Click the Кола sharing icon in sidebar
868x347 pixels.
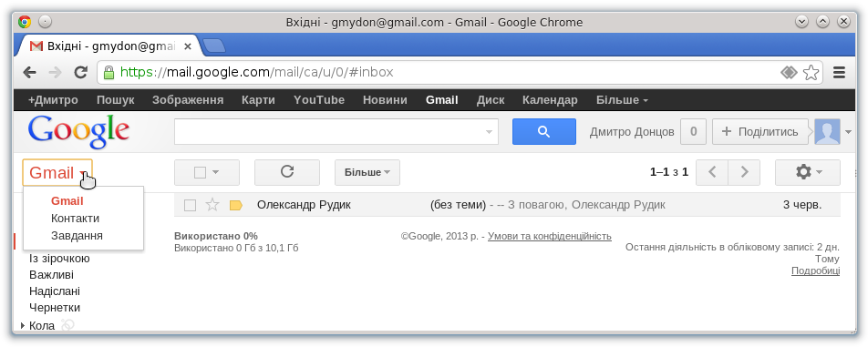(67, 325)
